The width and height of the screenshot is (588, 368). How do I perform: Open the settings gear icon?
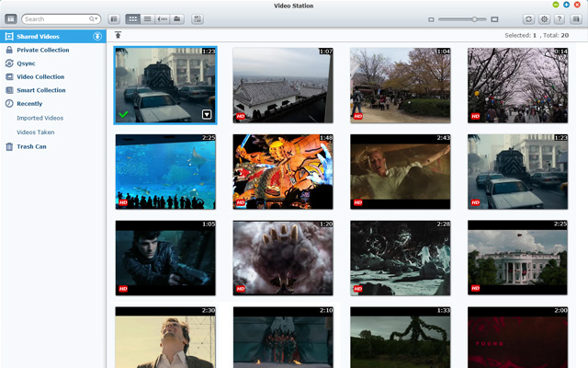click(x=544, y=18)
